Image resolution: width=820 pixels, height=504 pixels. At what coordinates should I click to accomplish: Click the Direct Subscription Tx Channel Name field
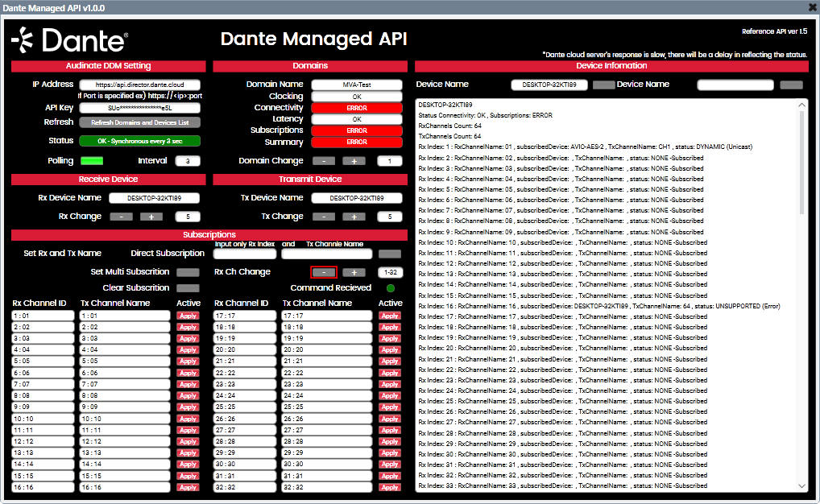[327, 254]
